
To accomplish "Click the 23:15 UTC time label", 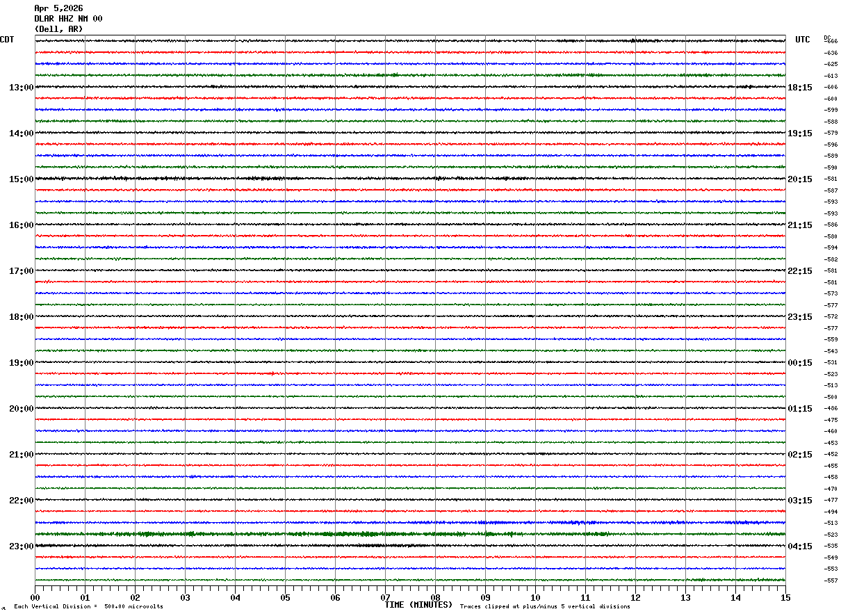I will tap(799, 317).
